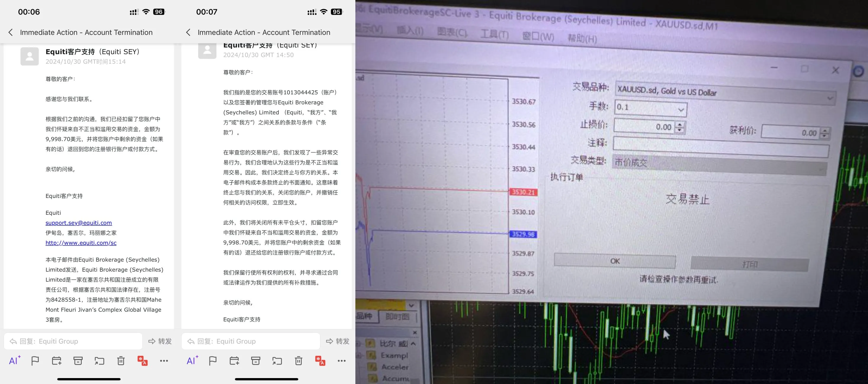Open AI assistant in the 00:06 email
The image size is (868, 384).
[15, 361]
